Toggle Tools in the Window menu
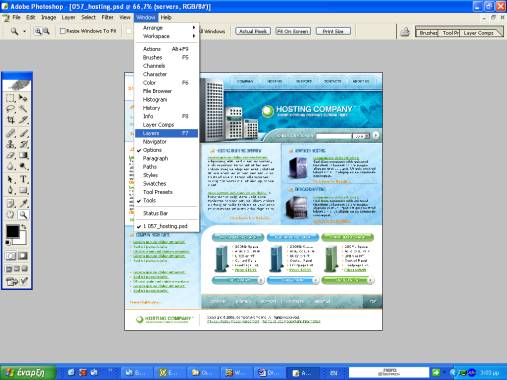507x380 pixels. click(166, 200)
